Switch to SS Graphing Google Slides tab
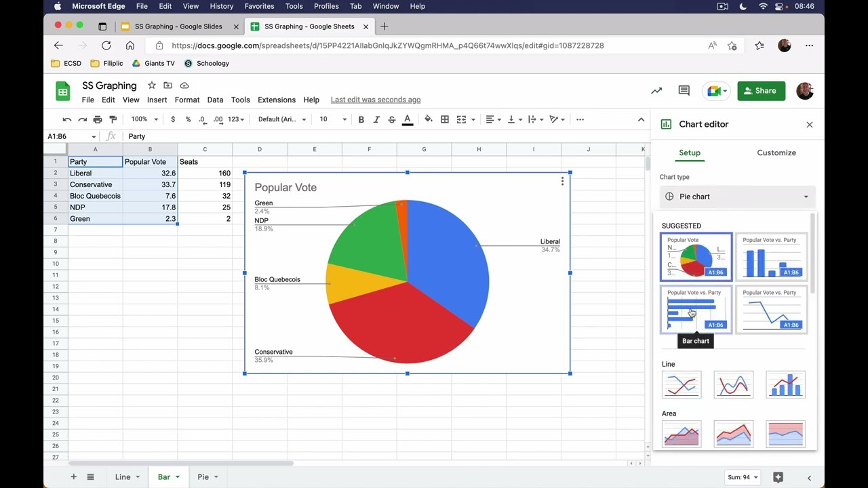This screenshot has height=488, width=868. [x=178, y=26]
